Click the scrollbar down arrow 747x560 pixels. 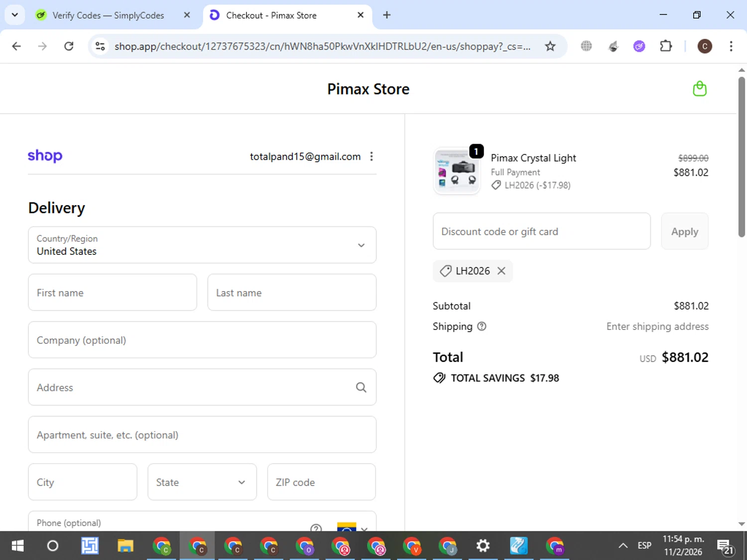tap(742, 524)
